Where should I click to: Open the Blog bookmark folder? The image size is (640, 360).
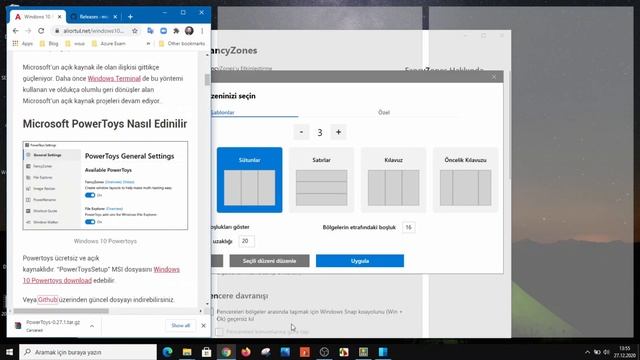(x=49, y=43)
